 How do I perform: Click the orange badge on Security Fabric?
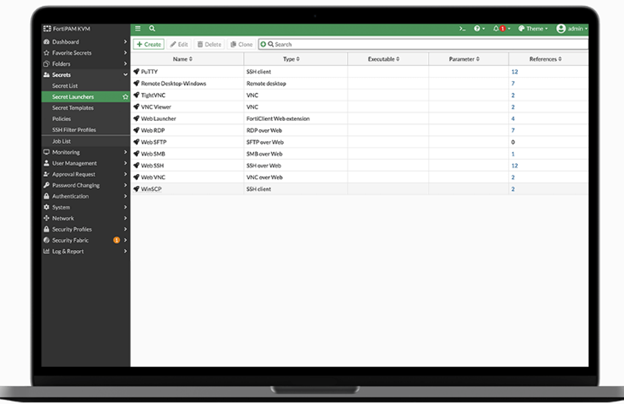point(117,240)
